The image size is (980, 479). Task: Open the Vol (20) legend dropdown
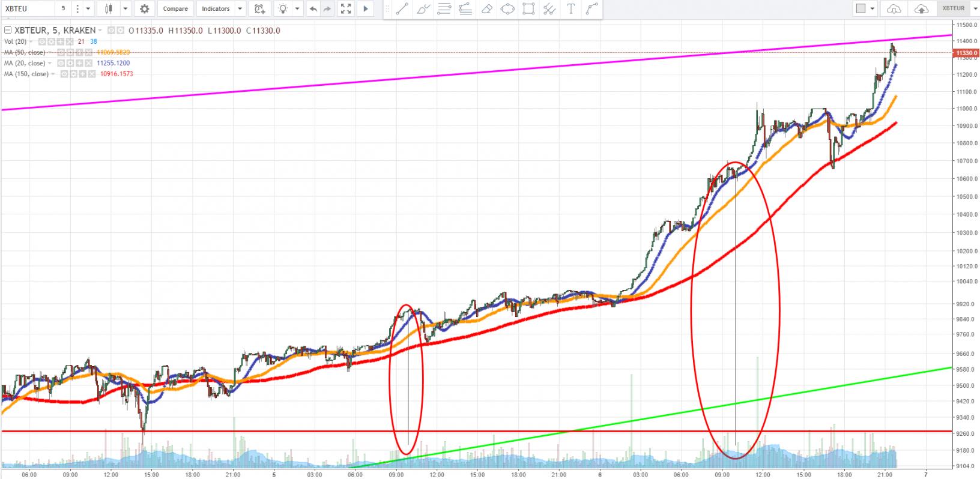click(32, 41)
